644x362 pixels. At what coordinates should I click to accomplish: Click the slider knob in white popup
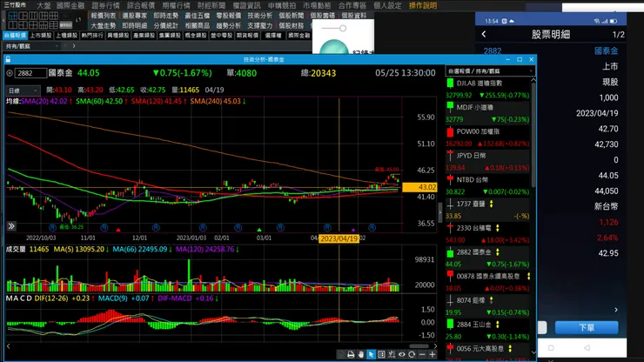coord(343,29)
